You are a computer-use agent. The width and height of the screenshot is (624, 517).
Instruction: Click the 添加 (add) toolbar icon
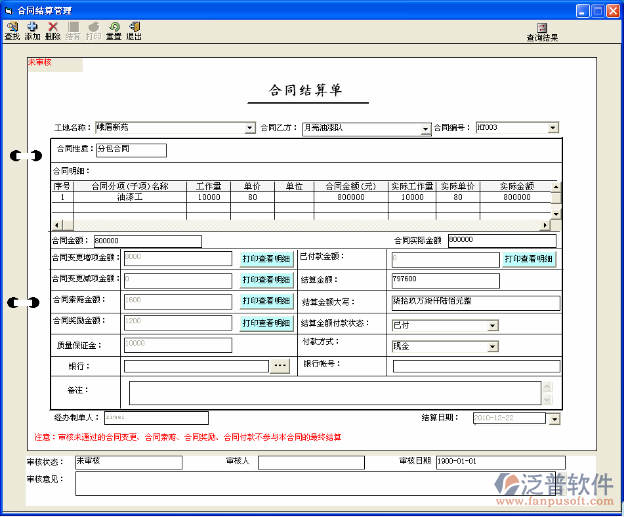click(x=32, y=29)
